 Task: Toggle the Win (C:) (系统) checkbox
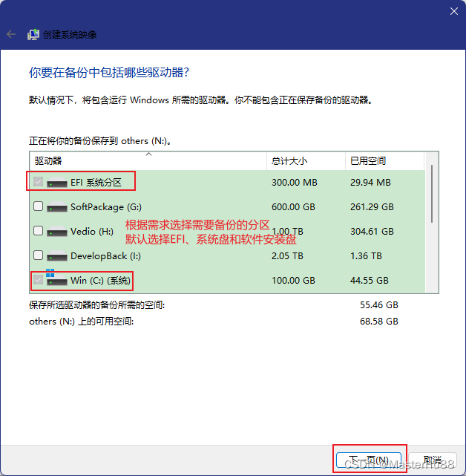click(39, 280)
